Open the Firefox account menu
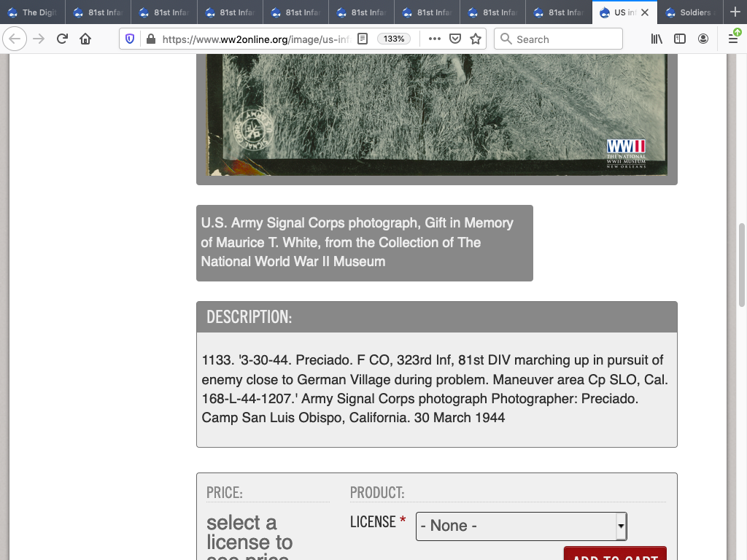This screenshot has height=560, width=747. click(x=703, y=39)
